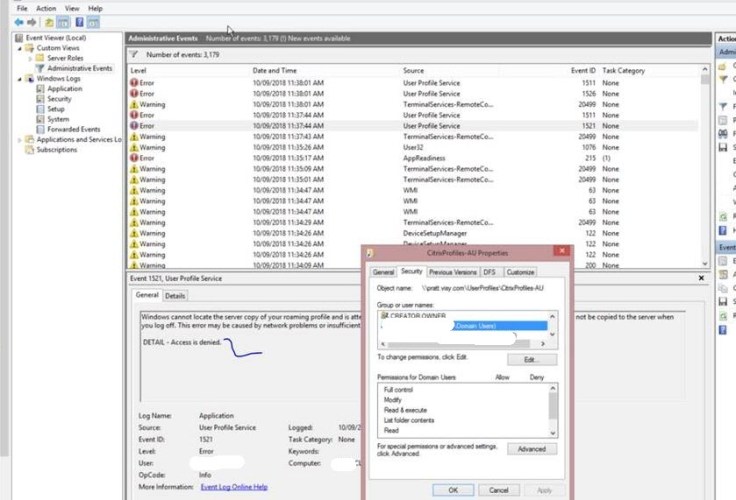This screenshot has height=500, width=736.
Task: Switch to the Details tab of event
Action: click(175, 296)
